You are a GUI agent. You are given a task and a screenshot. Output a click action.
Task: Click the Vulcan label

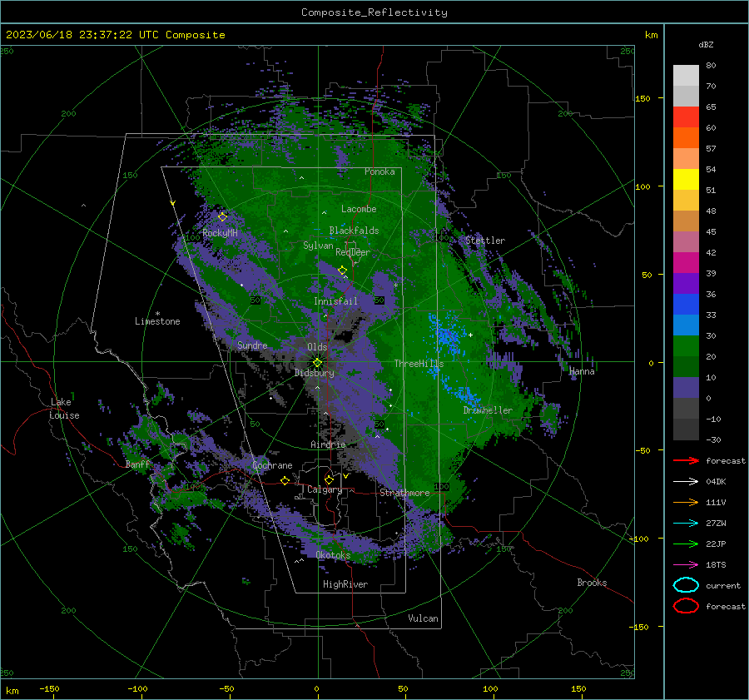pyautogui.click(x=424, y=618)
